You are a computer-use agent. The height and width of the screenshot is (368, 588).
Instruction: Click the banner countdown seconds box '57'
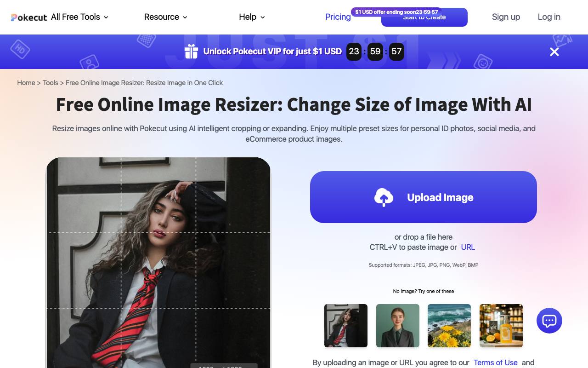tap(396, 52)
